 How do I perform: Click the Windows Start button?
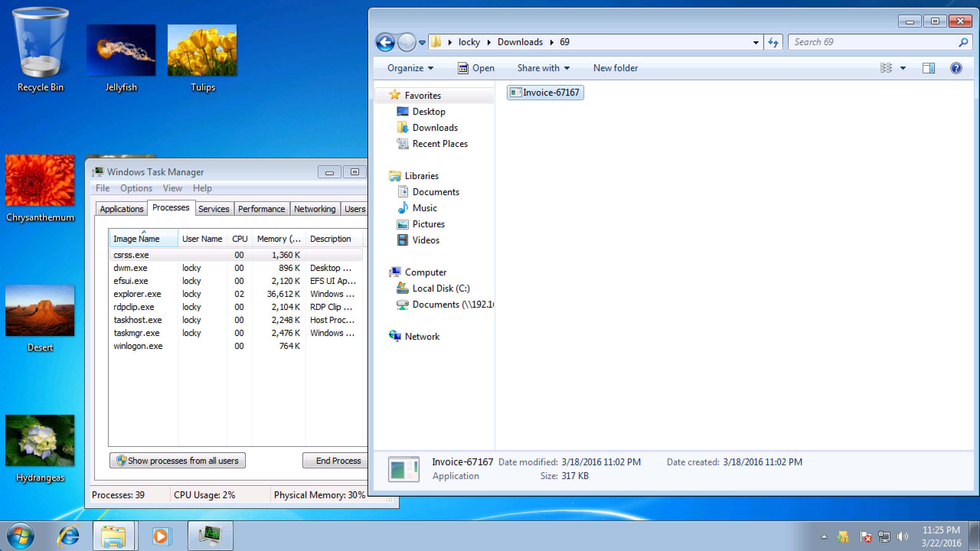pos(21,536)
